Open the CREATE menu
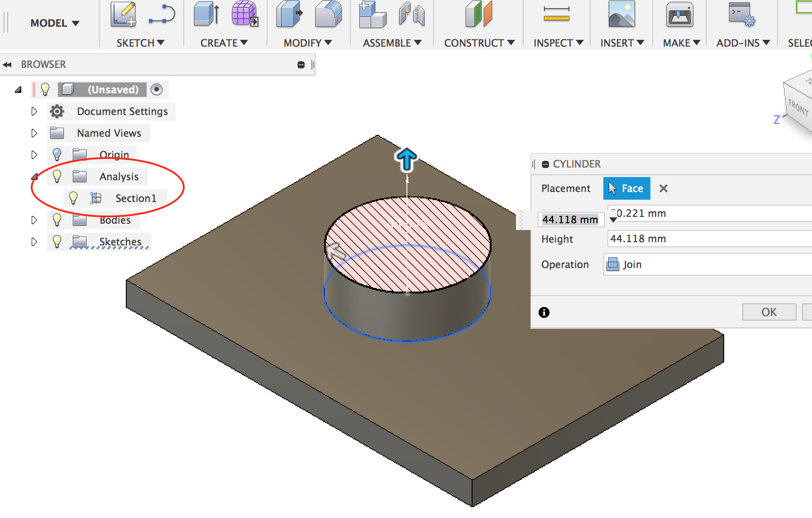The width and height of the screenshot is (812, 518). [x=224, y=43]
